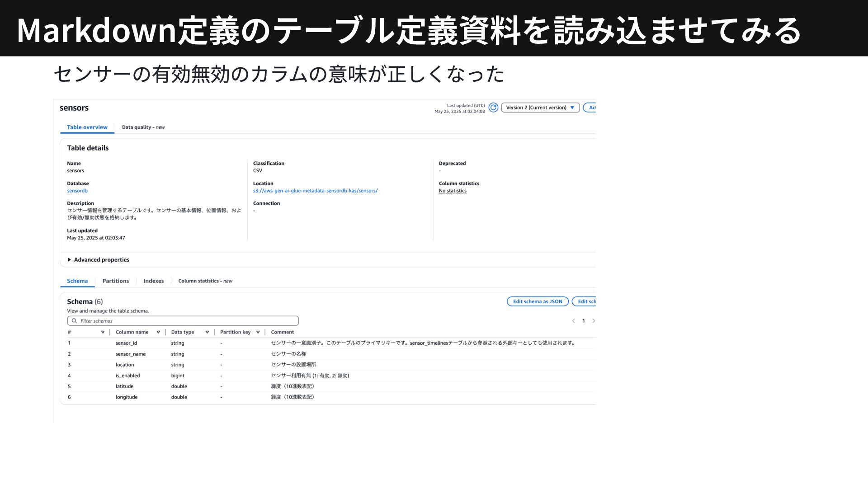Click Edit schema as JSON button
Viewport: 868px width, 488px height.
(x=538, y=301)
